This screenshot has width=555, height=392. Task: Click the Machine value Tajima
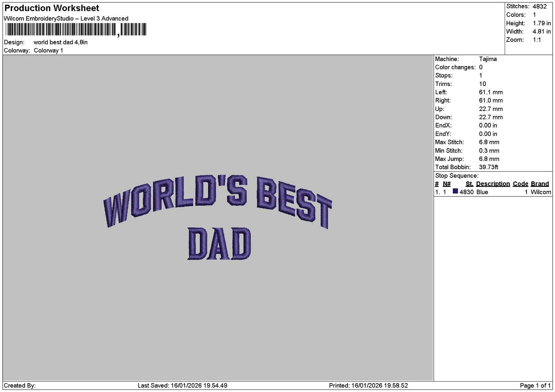(x=488, y=59)
